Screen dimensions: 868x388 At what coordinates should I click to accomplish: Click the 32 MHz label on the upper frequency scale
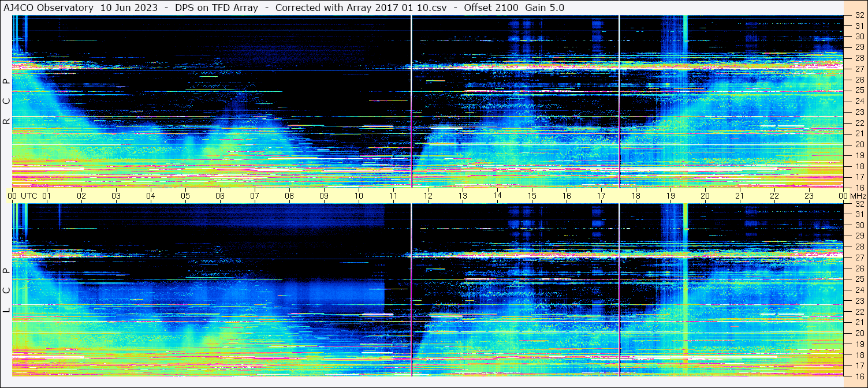click(x=859, y=16)
